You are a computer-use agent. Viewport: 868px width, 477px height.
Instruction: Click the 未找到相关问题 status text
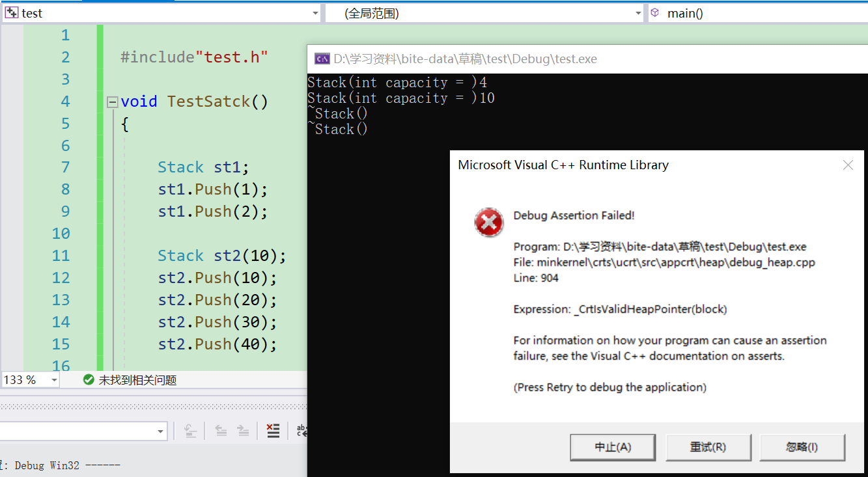pos(137,380)
